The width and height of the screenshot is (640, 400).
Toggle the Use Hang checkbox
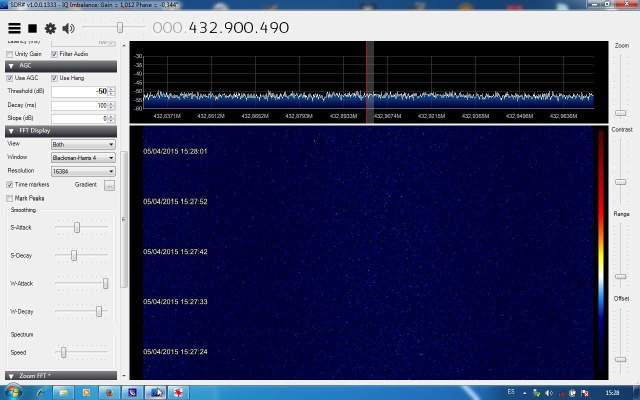pos(54,78)
